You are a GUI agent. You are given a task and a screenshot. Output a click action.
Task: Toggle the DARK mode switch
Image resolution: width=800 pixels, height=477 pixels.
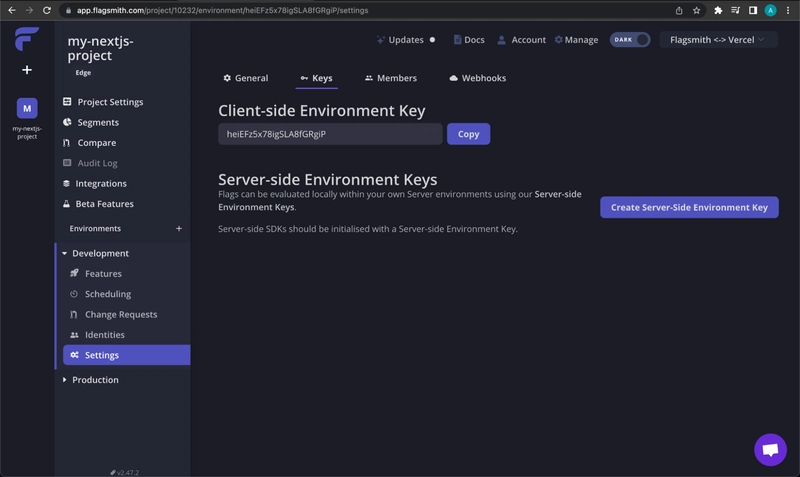(630, 40)
